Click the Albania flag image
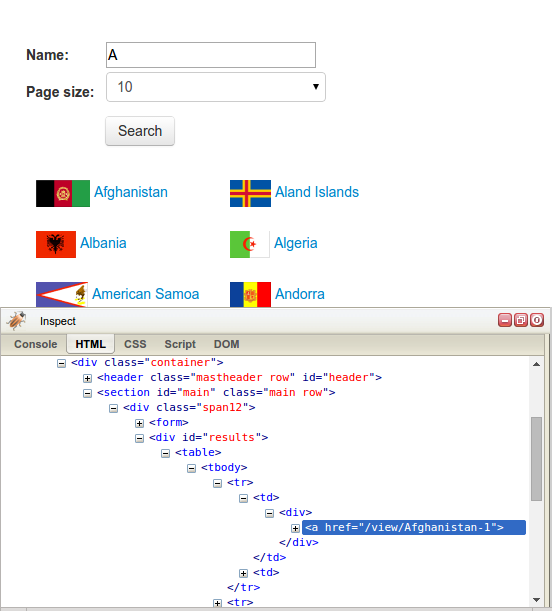The image size is (552, 611). (x=56, y=244)
